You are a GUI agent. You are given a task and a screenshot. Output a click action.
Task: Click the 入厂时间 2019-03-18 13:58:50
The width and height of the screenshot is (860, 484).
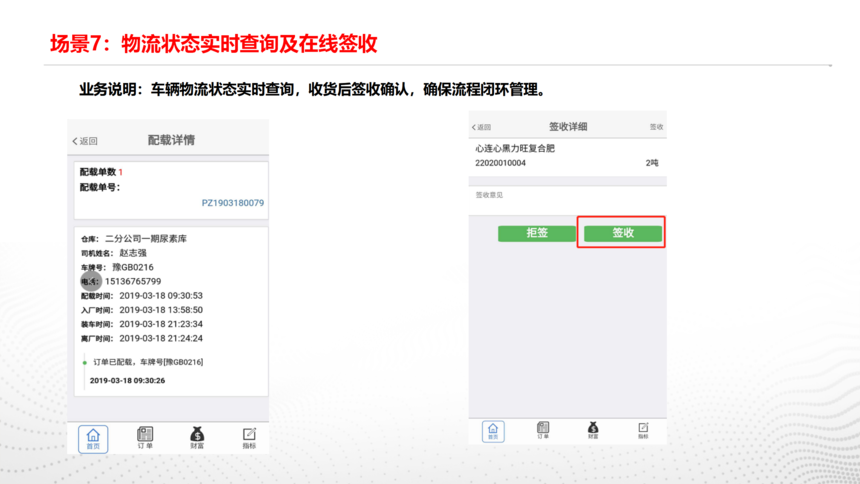[x=161, y=310]
